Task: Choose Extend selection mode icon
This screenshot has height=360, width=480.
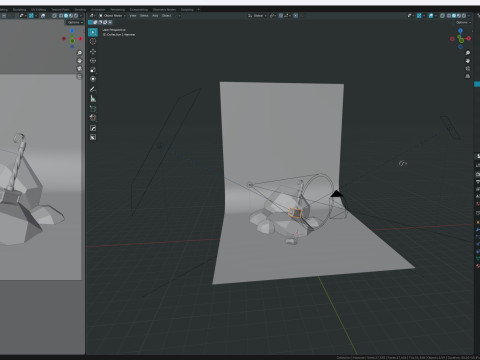Action: click(x=95, y=22)
